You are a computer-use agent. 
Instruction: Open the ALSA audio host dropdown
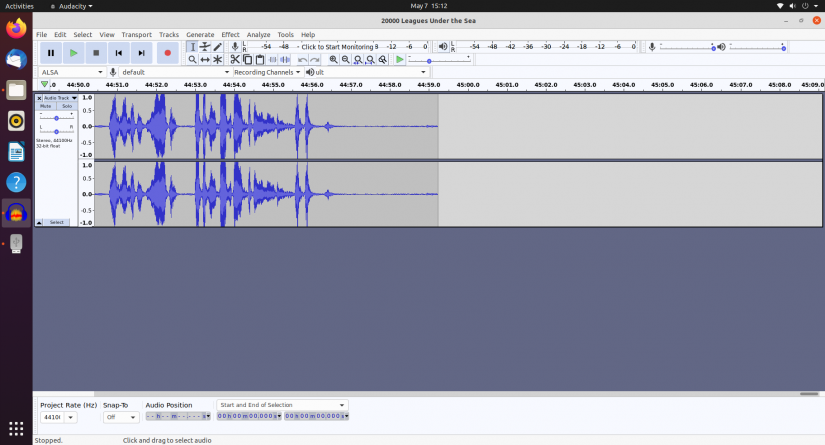pos(72,72)
